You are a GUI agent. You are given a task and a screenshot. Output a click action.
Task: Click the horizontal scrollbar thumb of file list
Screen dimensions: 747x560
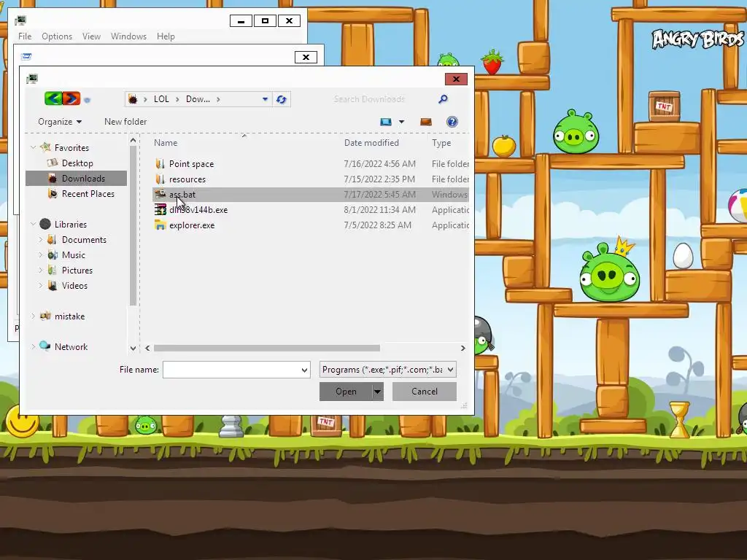[267, 348]
